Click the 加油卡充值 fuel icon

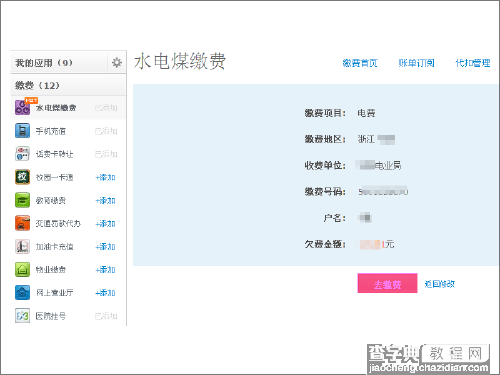22,246
